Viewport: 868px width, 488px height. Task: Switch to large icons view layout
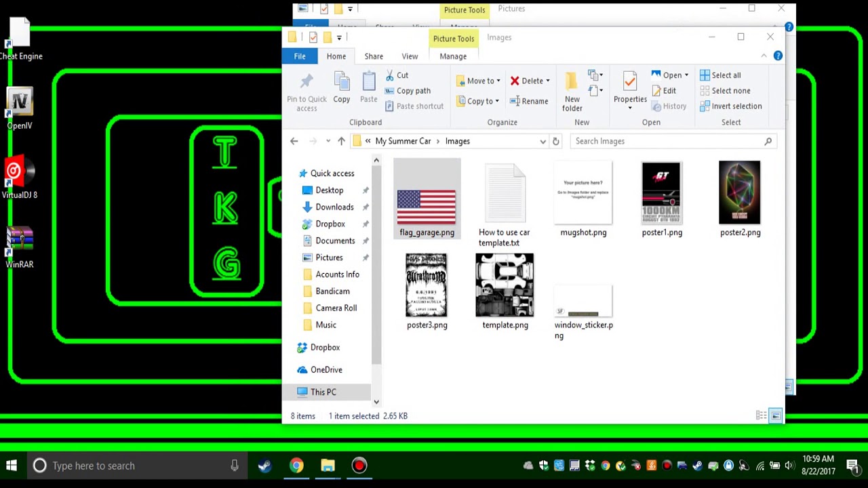coord(775,415)
